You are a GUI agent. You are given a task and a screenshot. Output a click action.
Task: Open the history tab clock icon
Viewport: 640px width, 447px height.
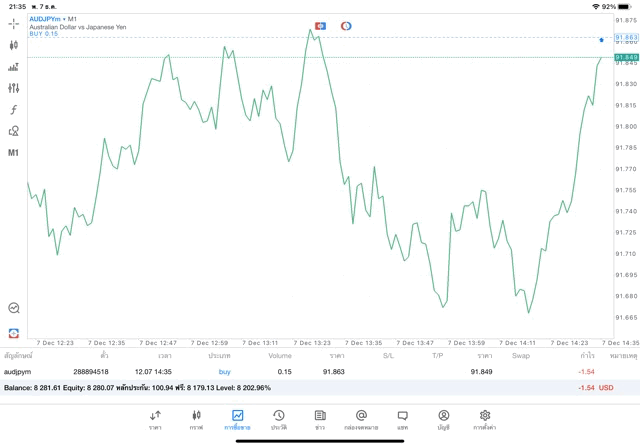279,420
